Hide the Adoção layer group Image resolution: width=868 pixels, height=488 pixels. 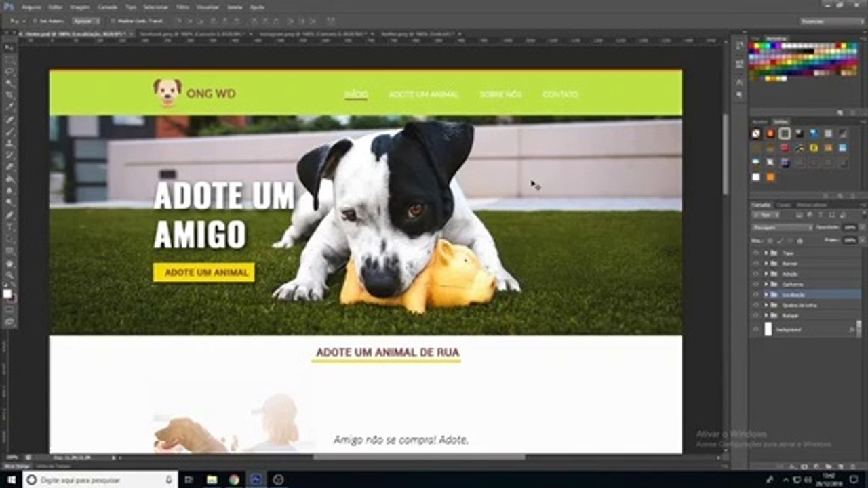755,274
